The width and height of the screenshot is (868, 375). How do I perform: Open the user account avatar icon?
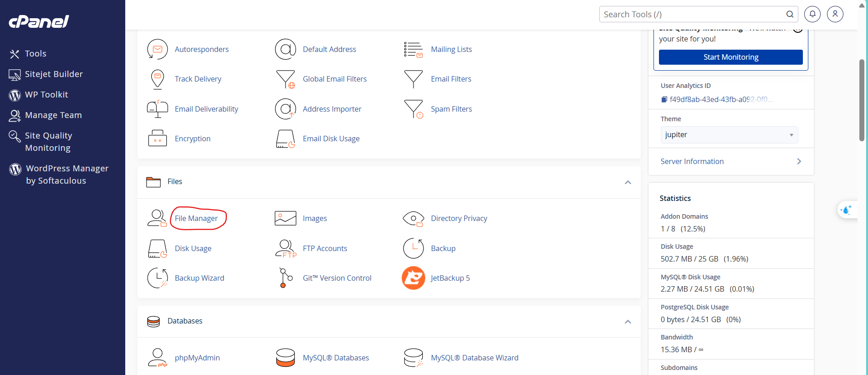coord(835,14)
